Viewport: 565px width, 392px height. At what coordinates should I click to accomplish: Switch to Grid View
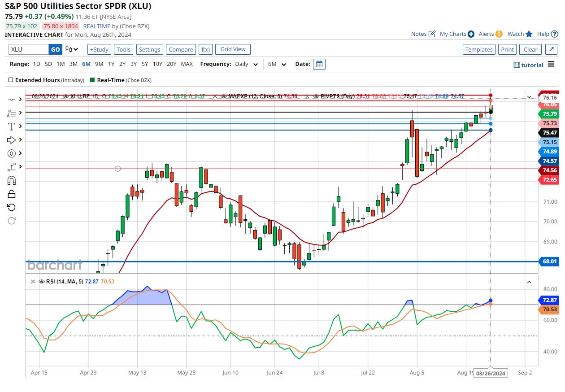click(x=233, y=49)
